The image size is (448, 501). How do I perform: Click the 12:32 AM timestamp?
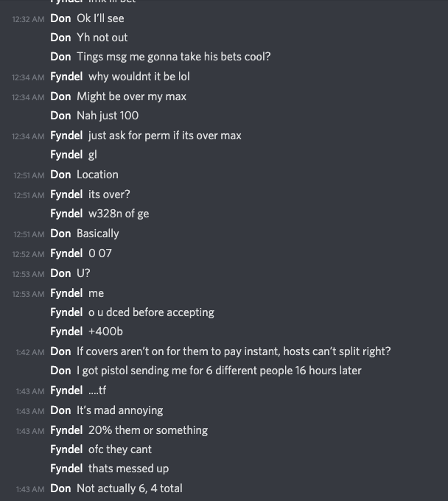tap(28, 18)
